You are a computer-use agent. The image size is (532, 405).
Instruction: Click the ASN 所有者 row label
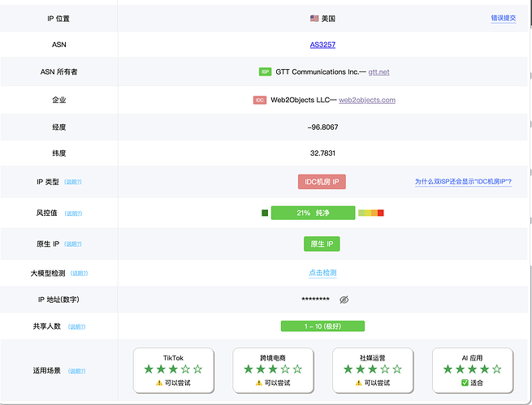point(58,72)
